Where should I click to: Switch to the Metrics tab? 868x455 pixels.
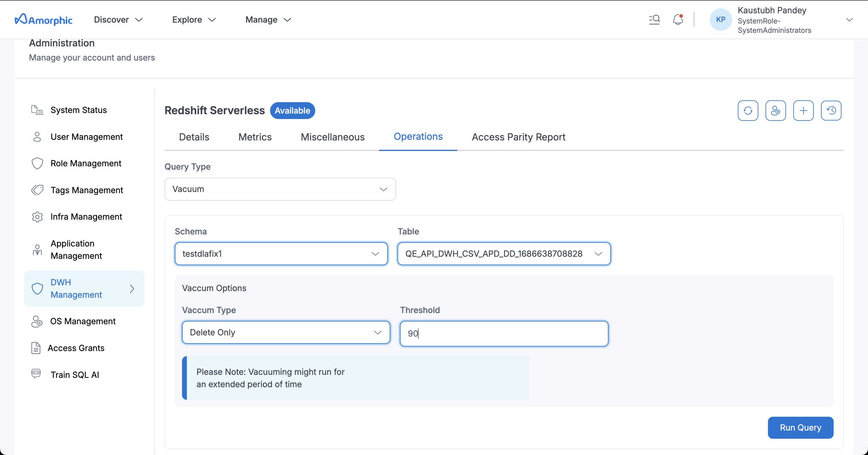[x=255, y=137]
